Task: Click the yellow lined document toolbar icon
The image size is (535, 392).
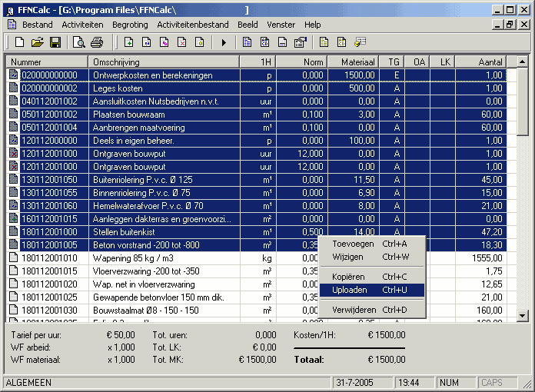Action: point(324,42)
